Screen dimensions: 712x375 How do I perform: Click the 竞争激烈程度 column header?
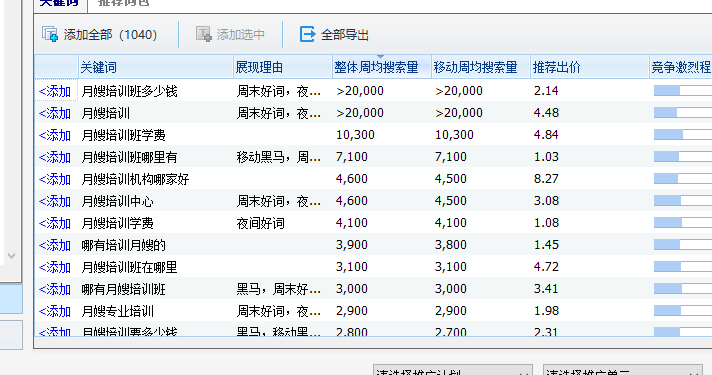click(x=681, y=68)
